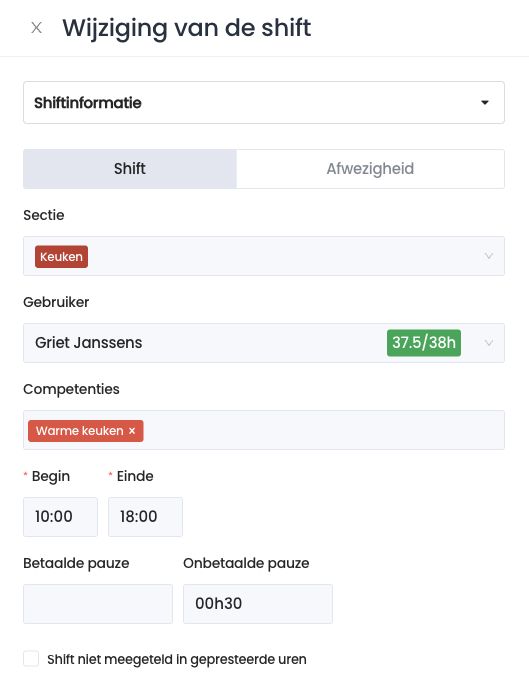Screen dimensions: 529x677
Task: Click the 37.5/38h hours badge
Action: tap(424, 343)
